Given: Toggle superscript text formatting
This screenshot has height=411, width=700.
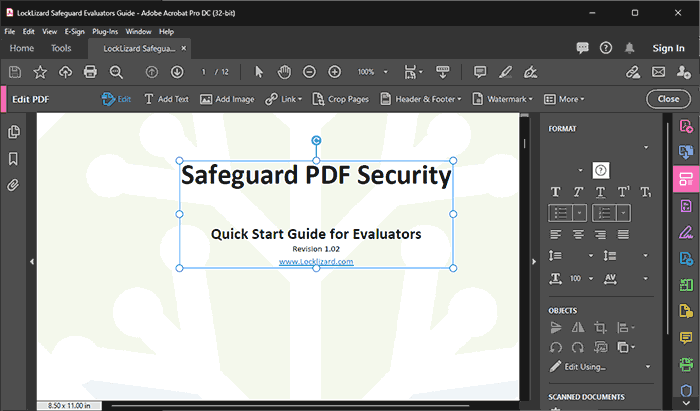Looking at the screenshot, I should pyautogui.click(x=623, y=192).
